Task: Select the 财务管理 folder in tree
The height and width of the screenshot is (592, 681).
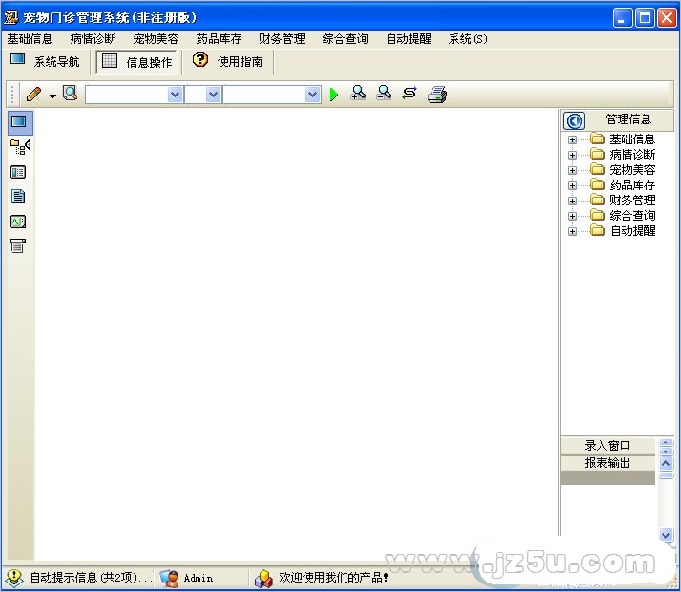Action: 623,200
